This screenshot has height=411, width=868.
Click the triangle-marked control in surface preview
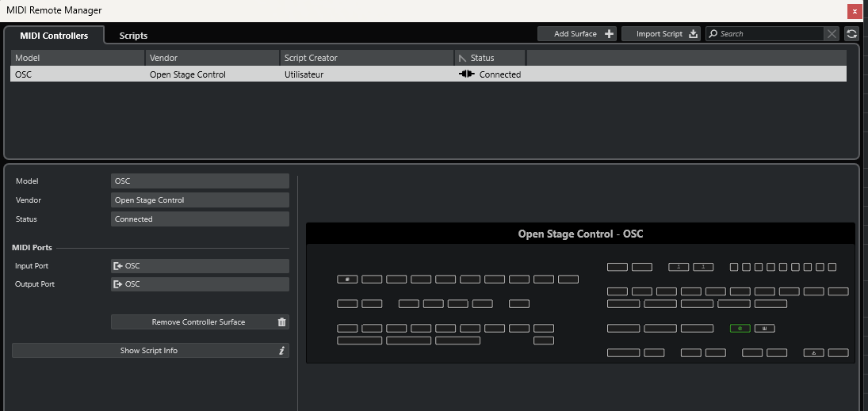tap(814, 353)
